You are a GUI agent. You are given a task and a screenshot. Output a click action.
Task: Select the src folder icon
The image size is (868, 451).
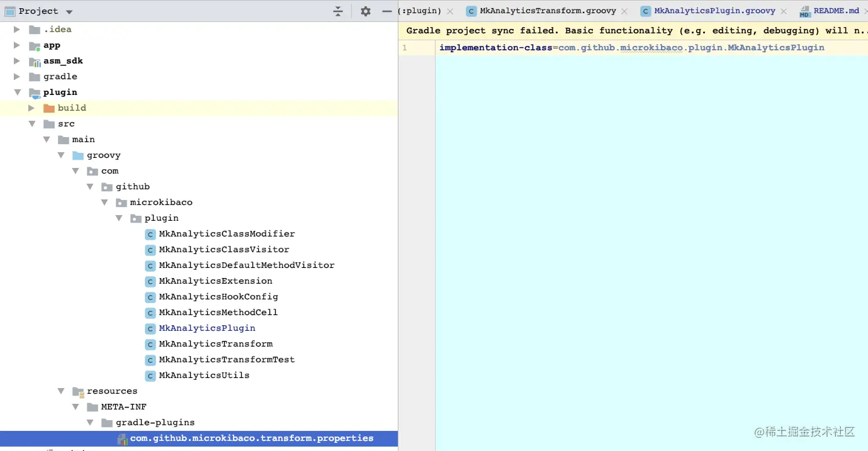[49, 124]
